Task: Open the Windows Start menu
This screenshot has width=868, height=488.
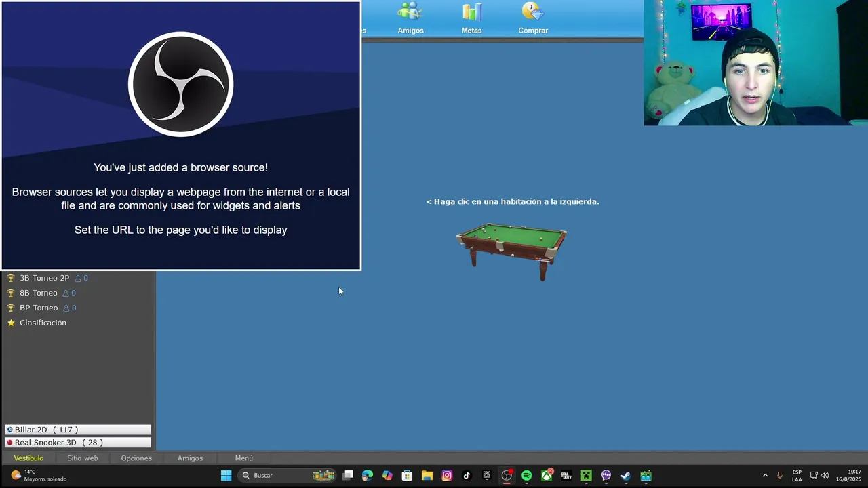Action: click(x=226, y=476)
